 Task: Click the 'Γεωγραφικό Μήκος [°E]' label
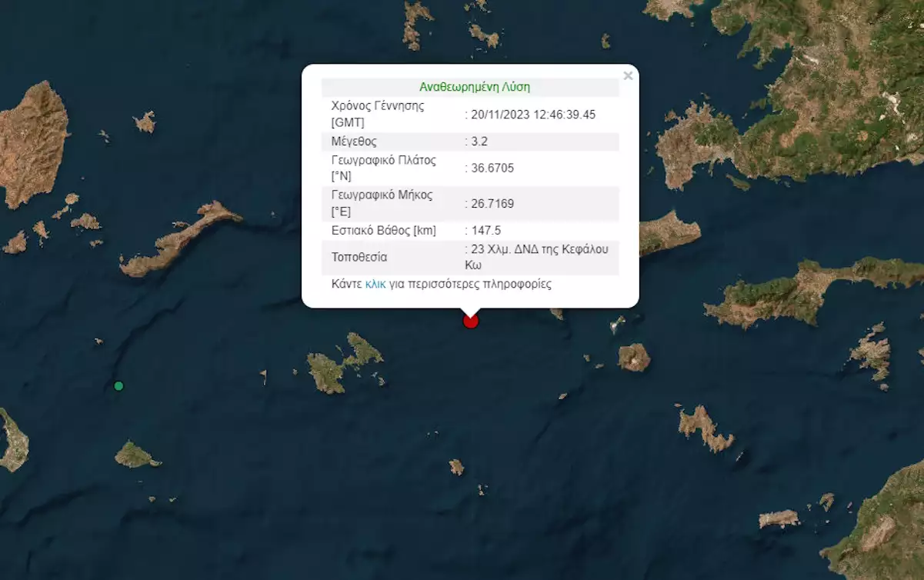point(383,203)
